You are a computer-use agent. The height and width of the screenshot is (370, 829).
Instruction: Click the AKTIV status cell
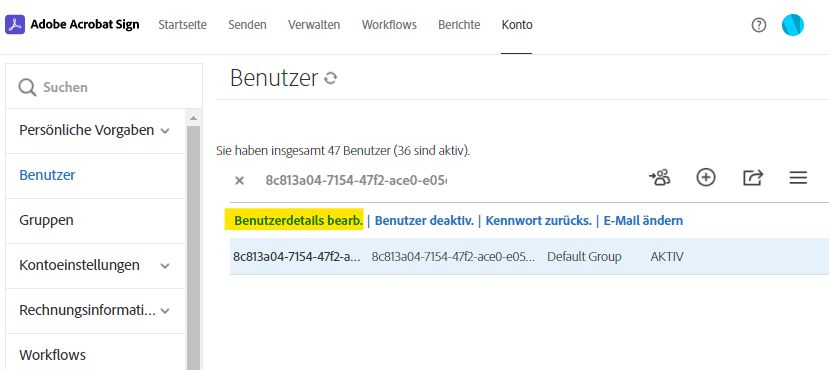pos(667,257)
